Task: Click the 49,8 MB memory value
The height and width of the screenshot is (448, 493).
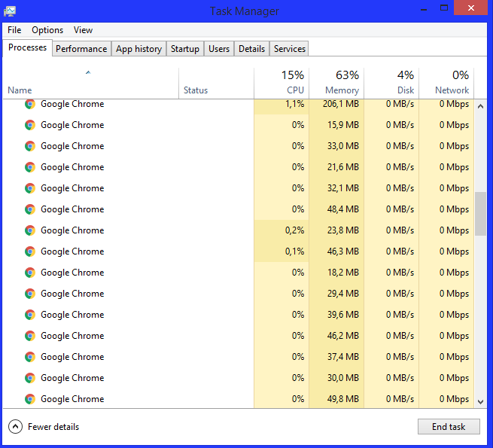Action: [343, 399]
